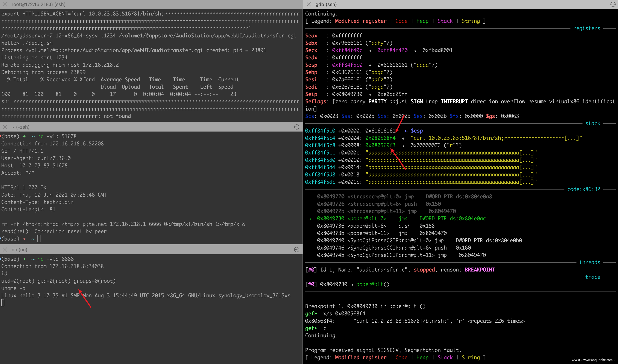This screenshot has height=364, width=618.
Task: Click the cursor block in the nc pane
Action: [x=3, y=303]
